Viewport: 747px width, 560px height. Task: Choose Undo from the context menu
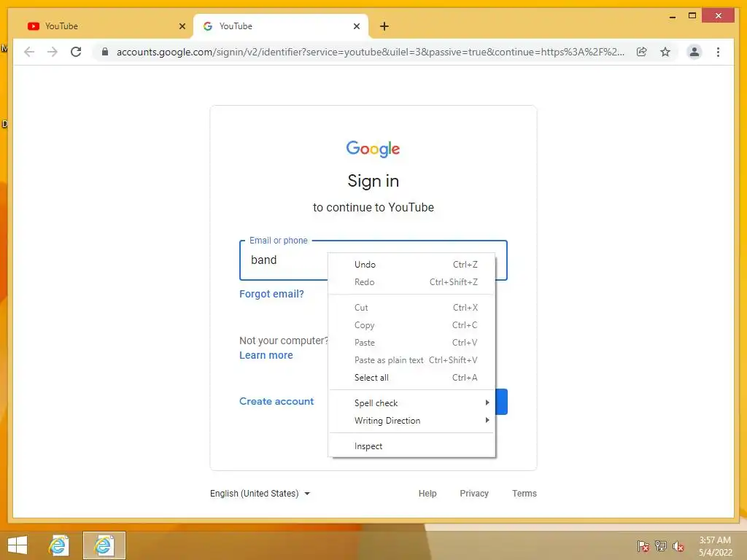coord(412,264)
